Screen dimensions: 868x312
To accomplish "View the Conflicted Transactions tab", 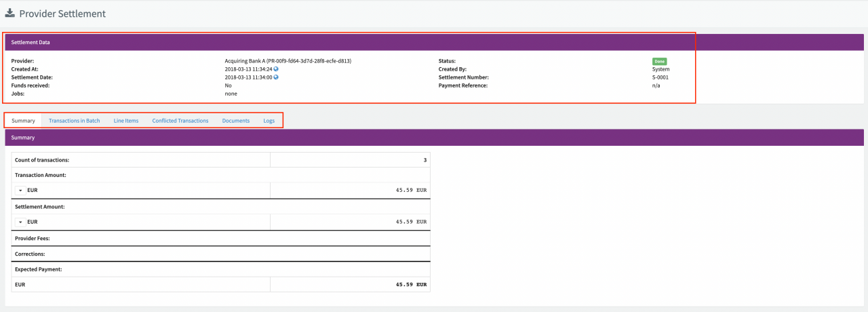I will pyautogui.click(x=180, y=121).
